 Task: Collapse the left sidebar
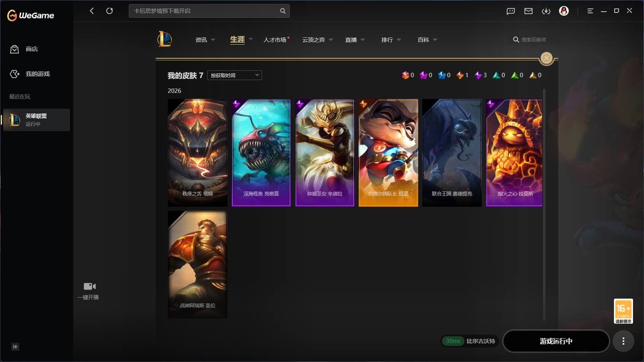coord(15,347)
